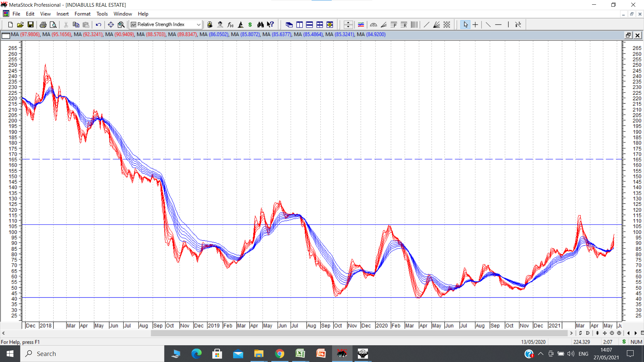Expand the Relative Strength Index indicator dropdown
This screenshot has width=644, height=362.
[199, 24]
